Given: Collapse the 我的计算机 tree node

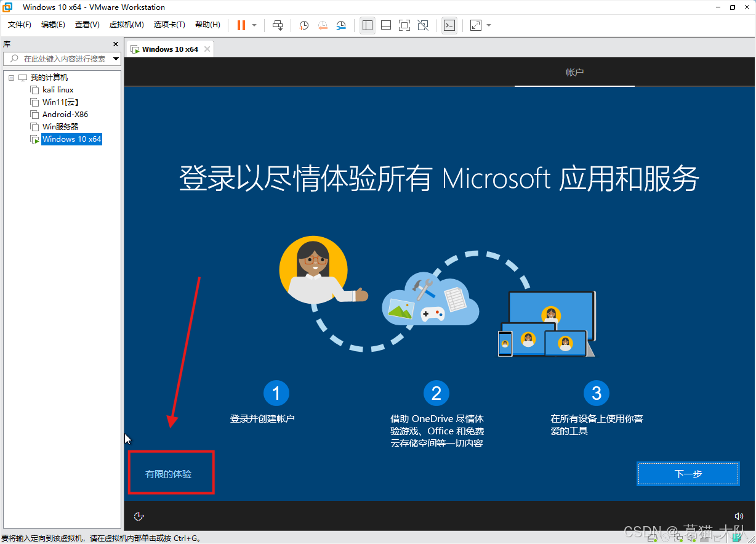Looking at the screenshot, I should click(x=11, y=78).
